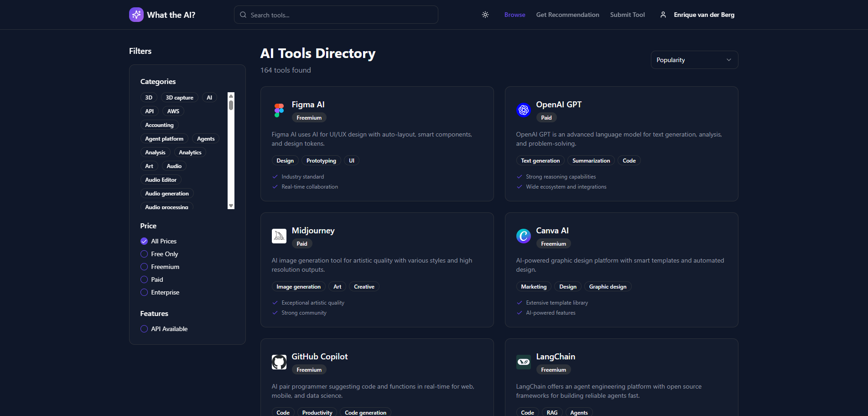868x416 pixels.
Task: Select the Audio generation category chip
Action: click(167, 193)
